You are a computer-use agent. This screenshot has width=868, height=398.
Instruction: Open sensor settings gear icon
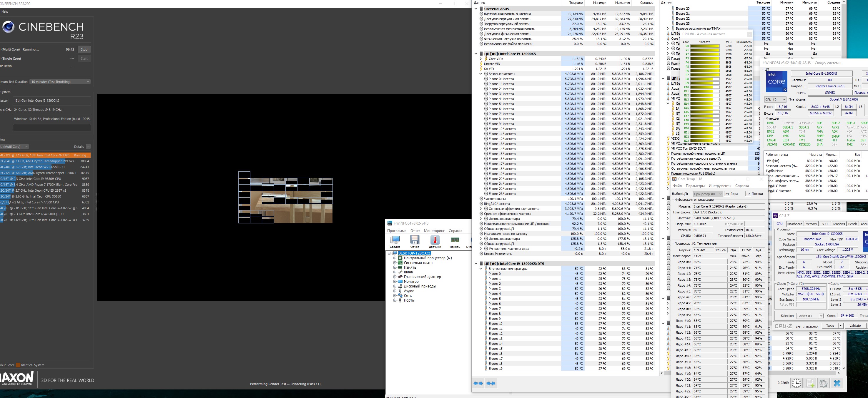[x=824, y=383]
